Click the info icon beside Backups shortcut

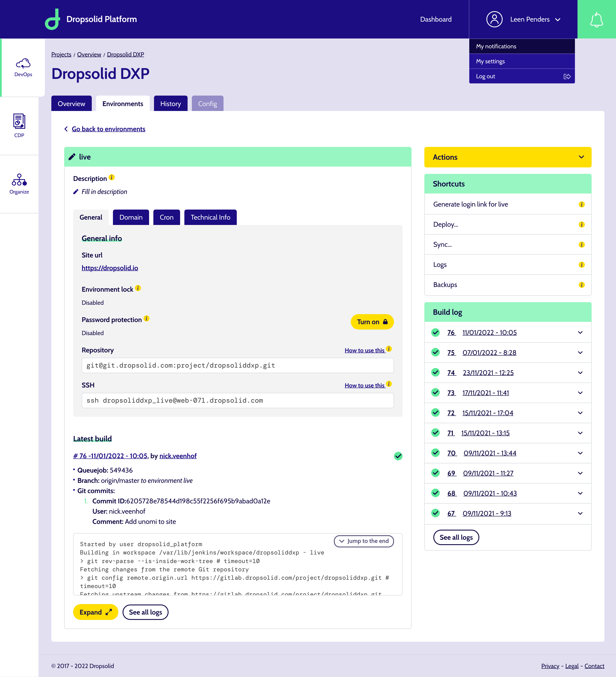582,284
